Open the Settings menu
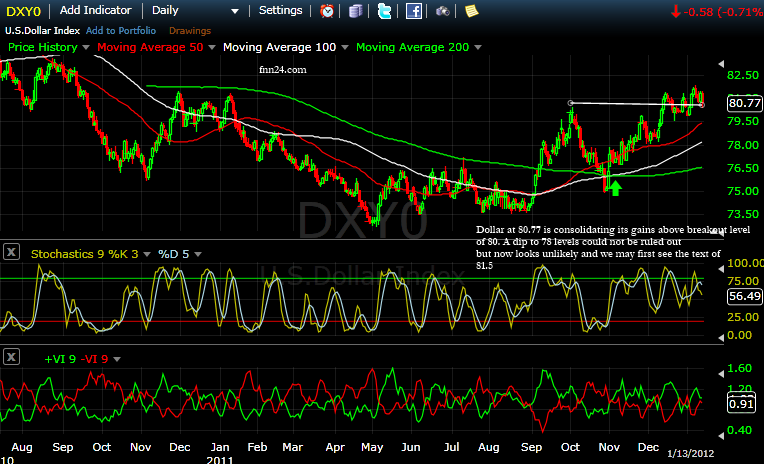764x464 pixels. coord(280,10)
